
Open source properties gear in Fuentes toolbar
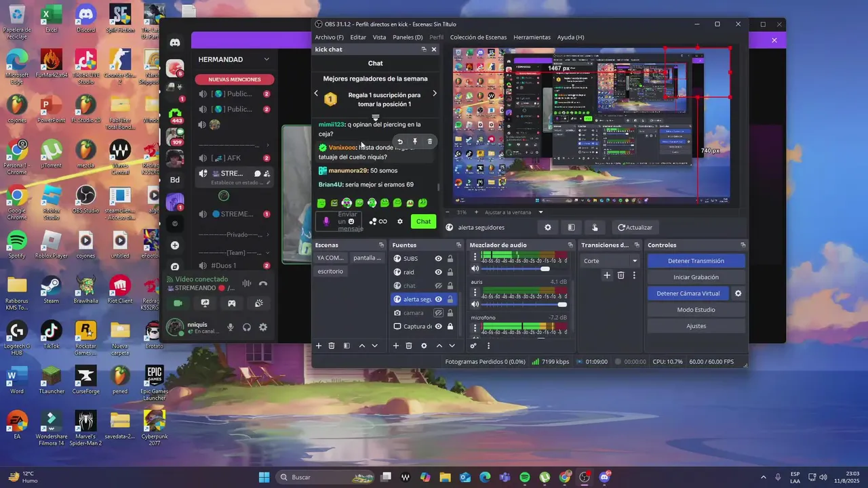[424, 346]
